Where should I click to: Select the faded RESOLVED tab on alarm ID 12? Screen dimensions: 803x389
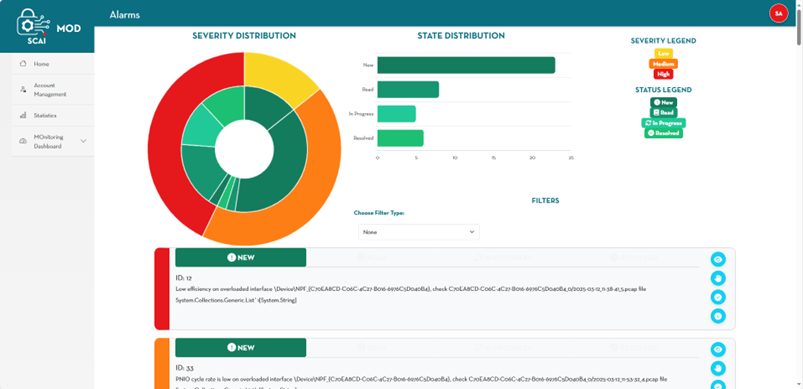point(633,257)
